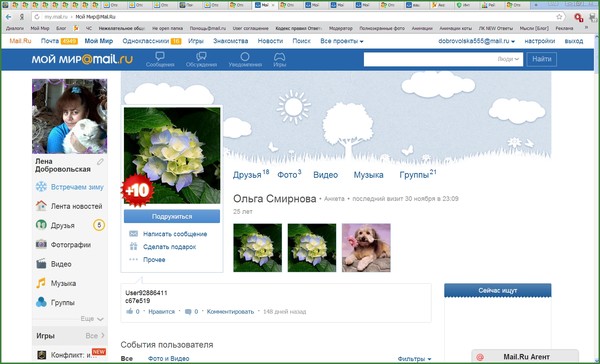Open the Люди search scope dropdown

click(508, 59)
